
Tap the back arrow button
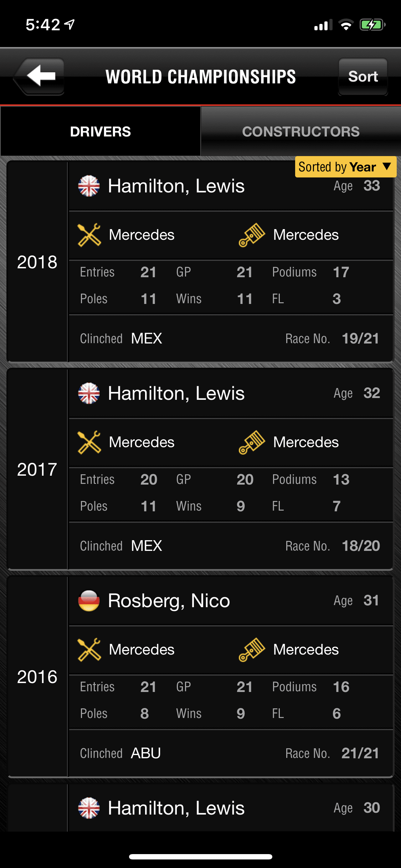[39, 76]
